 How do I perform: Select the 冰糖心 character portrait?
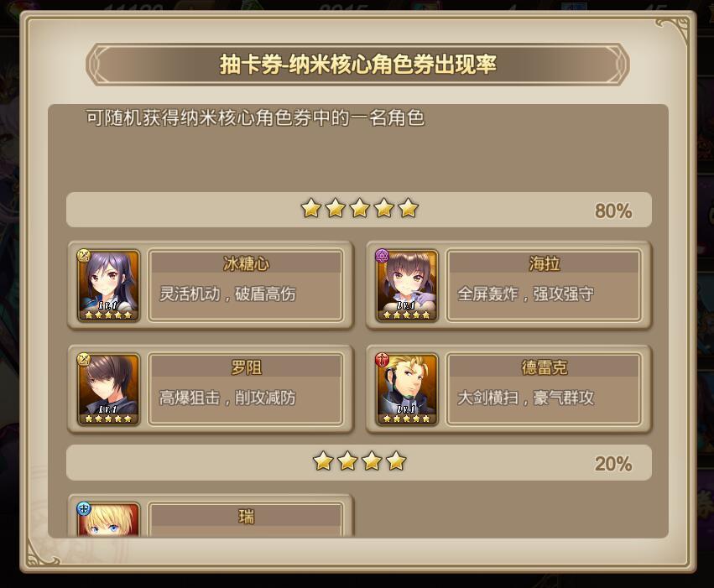click(x=108, y=285)
